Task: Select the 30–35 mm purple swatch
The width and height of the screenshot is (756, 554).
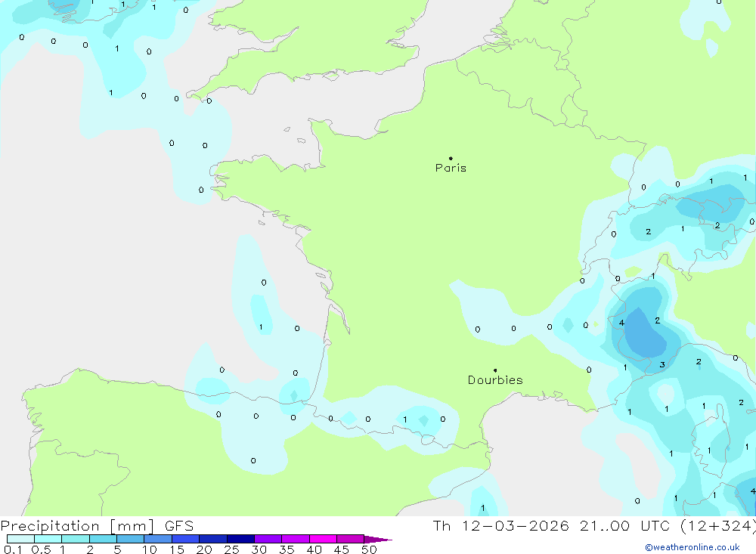Action: tap(268, 539)
